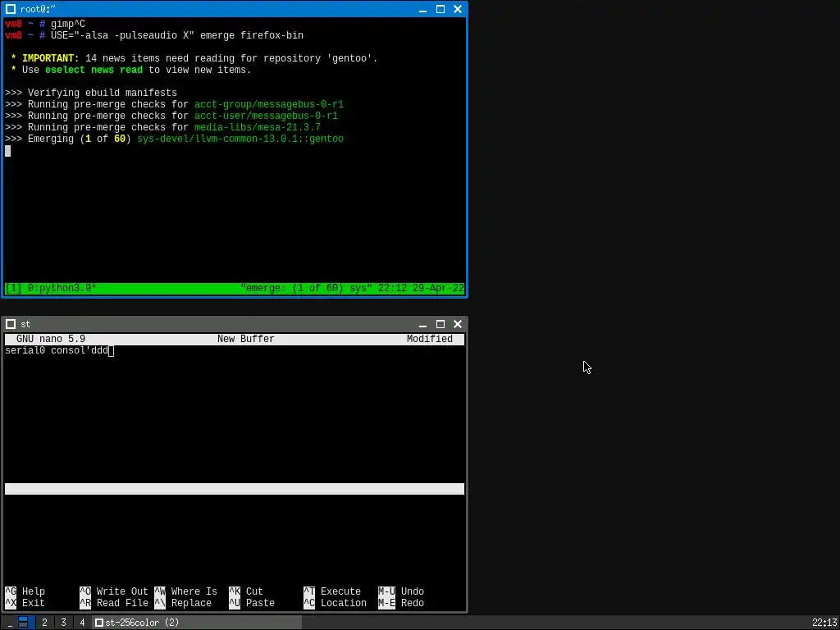Click the underscore menu button in taskbar

(9, 623)
